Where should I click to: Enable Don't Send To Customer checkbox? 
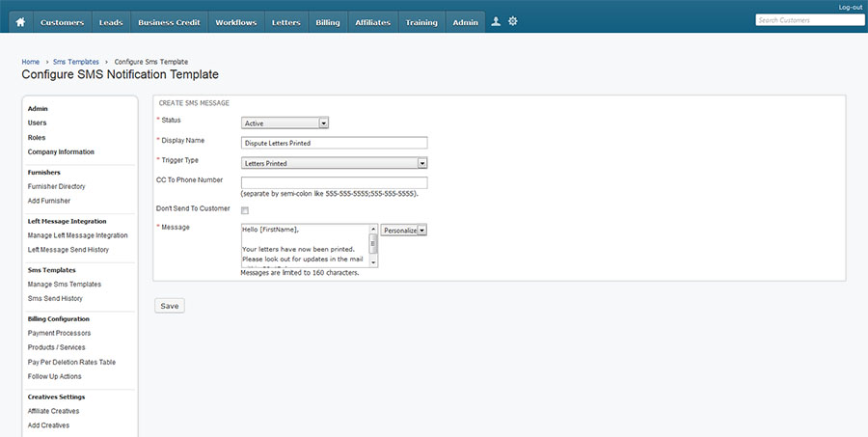(x=245, y=210)
